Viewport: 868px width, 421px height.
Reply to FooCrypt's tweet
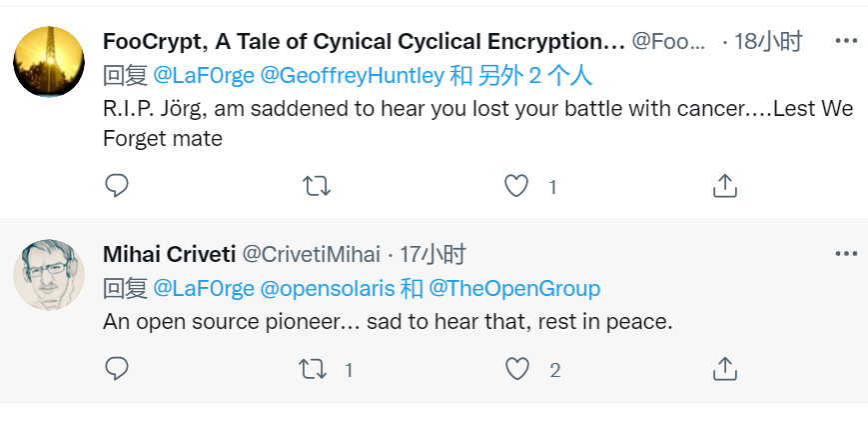tap(117, 185)
